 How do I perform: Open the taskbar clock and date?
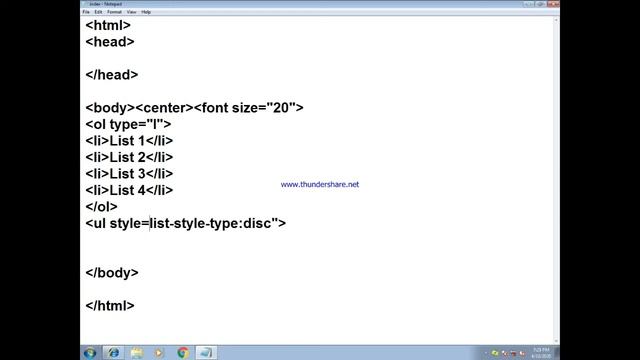pos(541,353)
